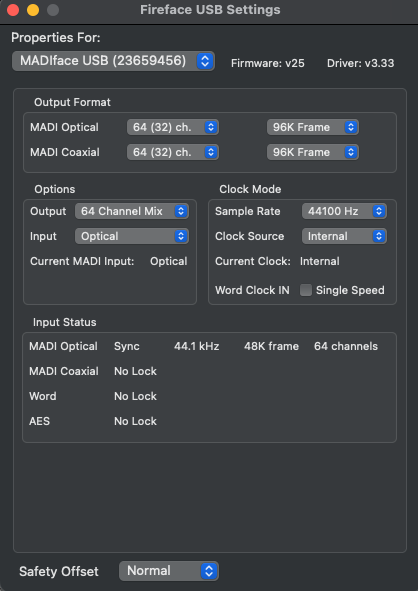Click the '48K frame' input status value
The image size is (418, 591).
271,346
